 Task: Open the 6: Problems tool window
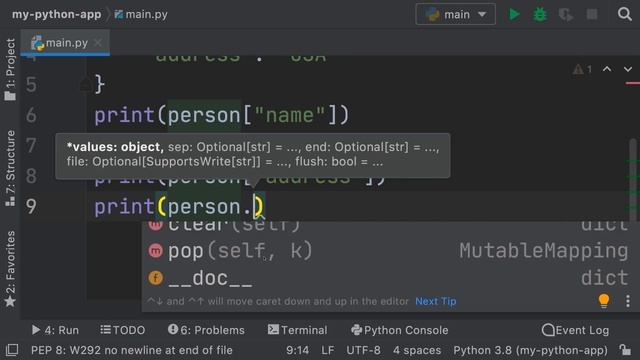pos(206,330)
